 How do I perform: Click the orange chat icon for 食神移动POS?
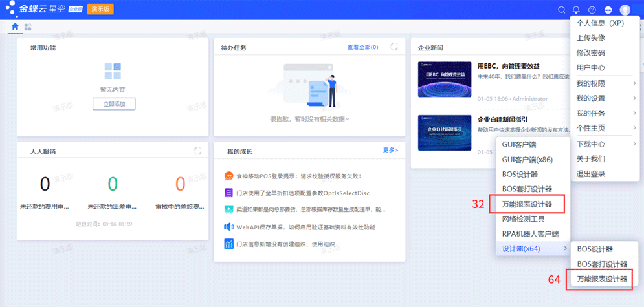pos(228,176)
